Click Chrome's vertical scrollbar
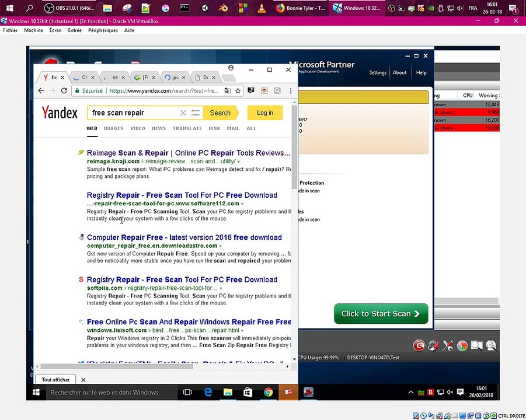 click(x=294, y=148)
